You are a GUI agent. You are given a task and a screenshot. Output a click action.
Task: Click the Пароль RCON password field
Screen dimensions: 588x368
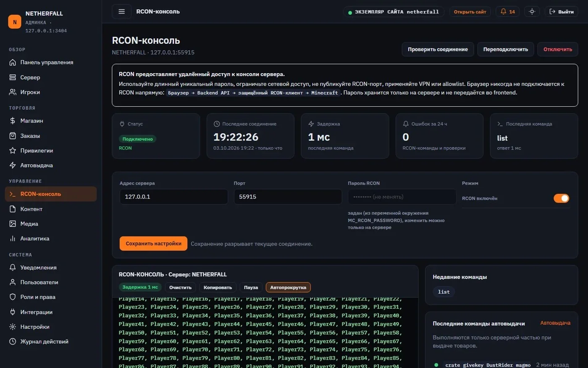402,196
